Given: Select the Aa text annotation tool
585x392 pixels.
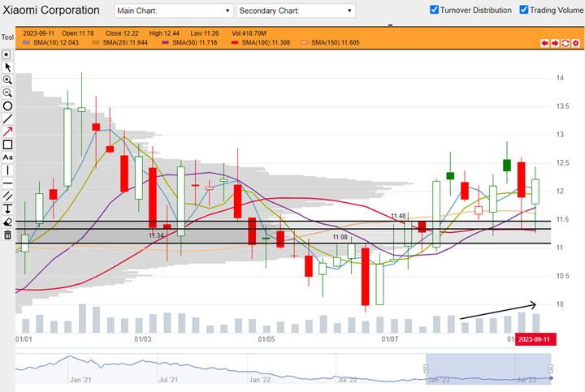Looking at the screenshot, I should pyautogui.click(x=7, y=157).
